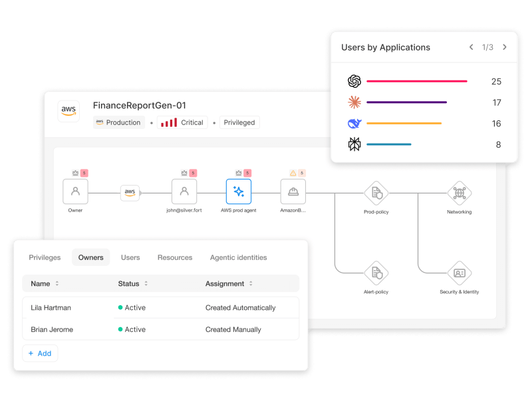Click the small aws connector node
Screen dimensions: 532x397
coord(130,193)
